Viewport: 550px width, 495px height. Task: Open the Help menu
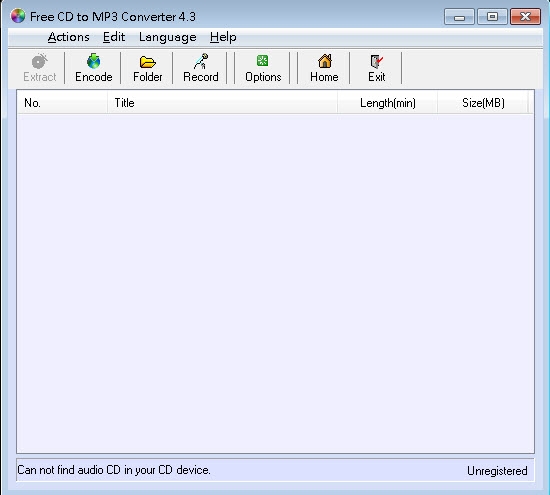[223, 37]
